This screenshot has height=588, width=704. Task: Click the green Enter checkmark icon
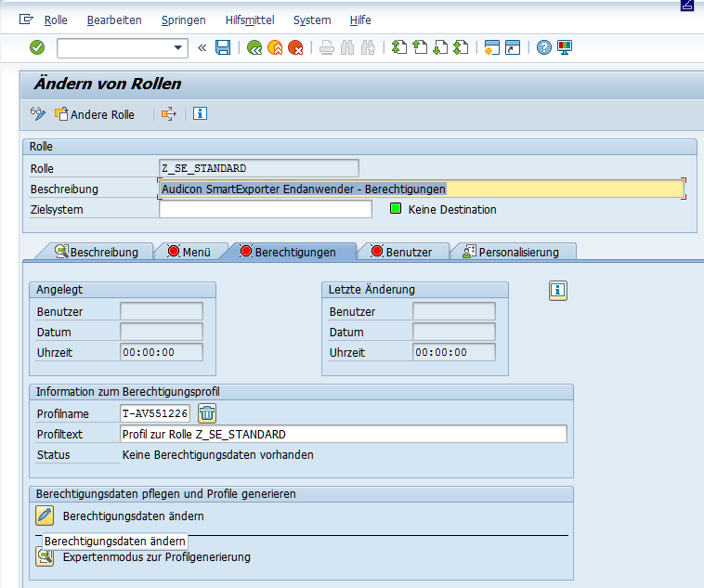(37, 47)
